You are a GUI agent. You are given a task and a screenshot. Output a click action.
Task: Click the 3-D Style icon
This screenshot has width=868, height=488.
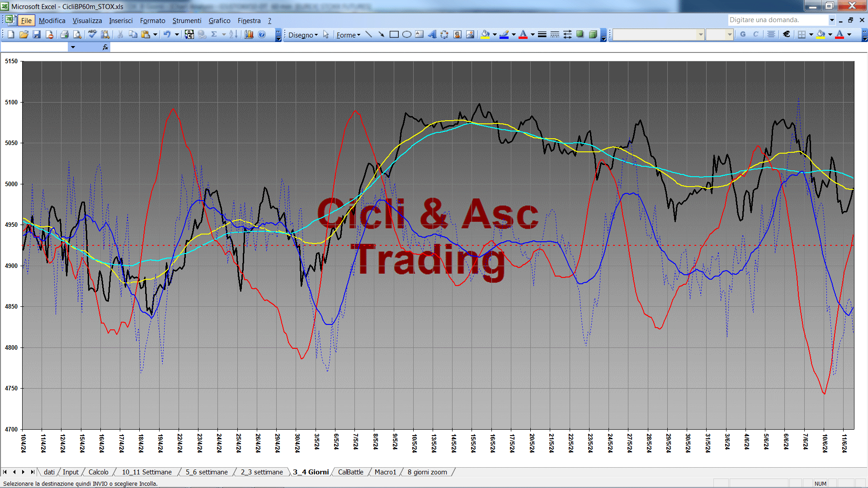point(593,34)
